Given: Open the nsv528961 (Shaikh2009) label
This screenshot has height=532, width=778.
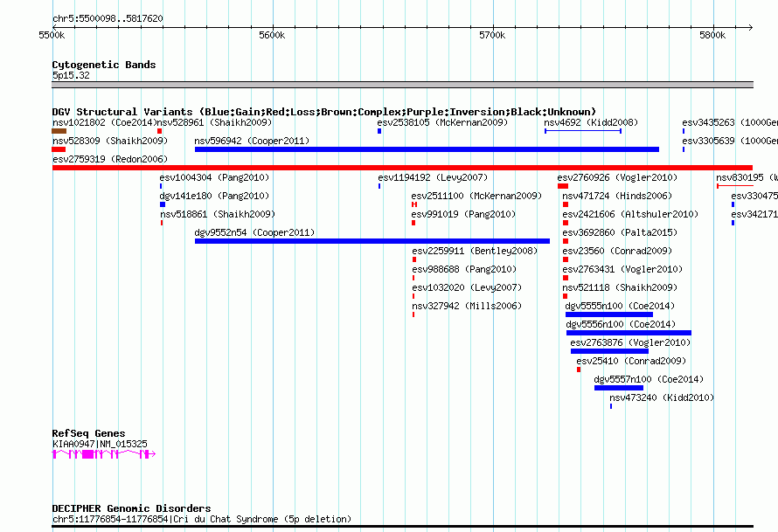Looking at the screenshot, I should [x=214, y=122].
